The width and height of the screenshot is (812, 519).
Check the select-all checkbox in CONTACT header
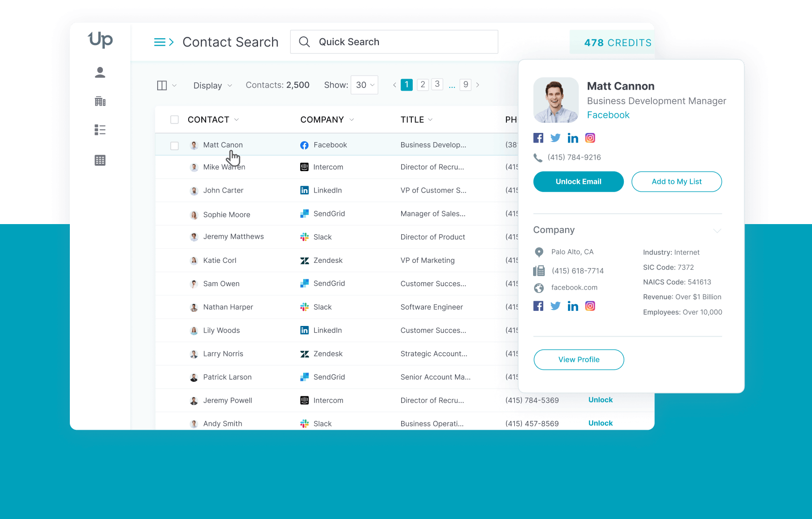point(175,120)
